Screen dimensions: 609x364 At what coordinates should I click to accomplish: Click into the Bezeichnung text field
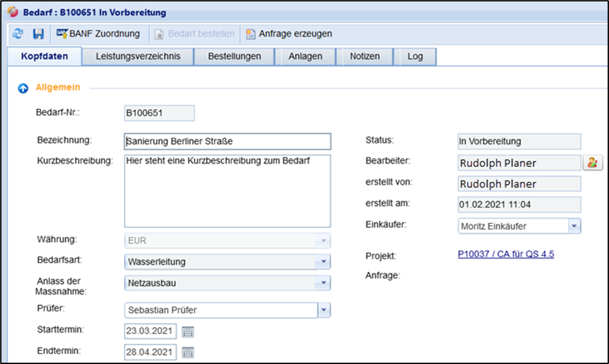(x=227, y=141)
